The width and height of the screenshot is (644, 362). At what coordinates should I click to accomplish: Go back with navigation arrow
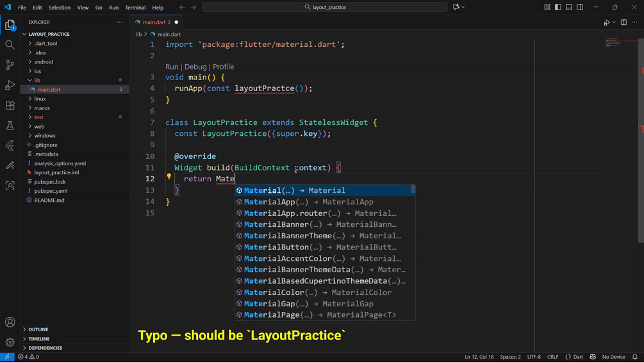tap(182, 8)
